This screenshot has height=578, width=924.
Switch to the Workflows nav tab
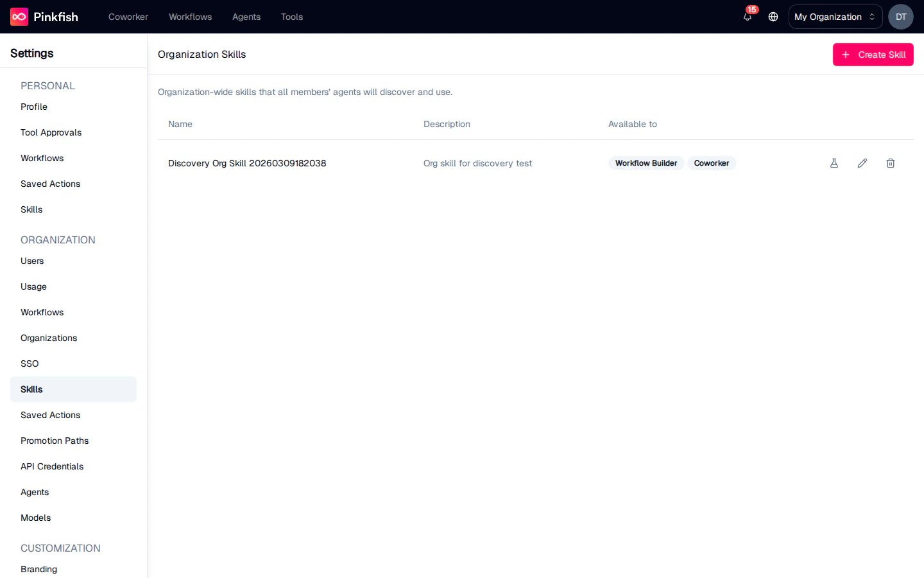tap(190, 17)
